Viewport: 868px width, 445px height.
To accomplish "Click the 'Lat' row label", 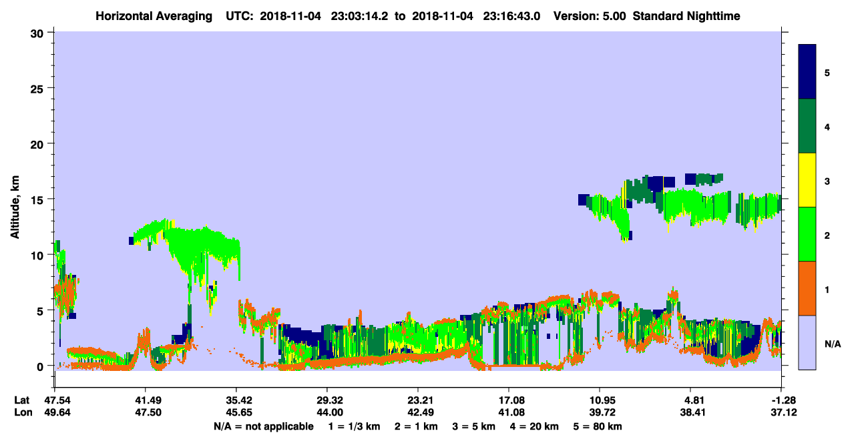I will tap(22, 400).
